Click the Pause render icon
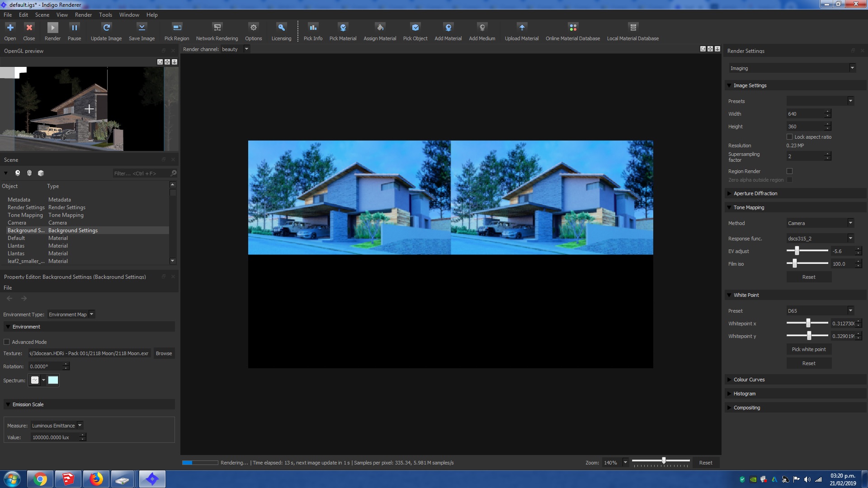This screenshot has height=488, width=868. (74, 28)
